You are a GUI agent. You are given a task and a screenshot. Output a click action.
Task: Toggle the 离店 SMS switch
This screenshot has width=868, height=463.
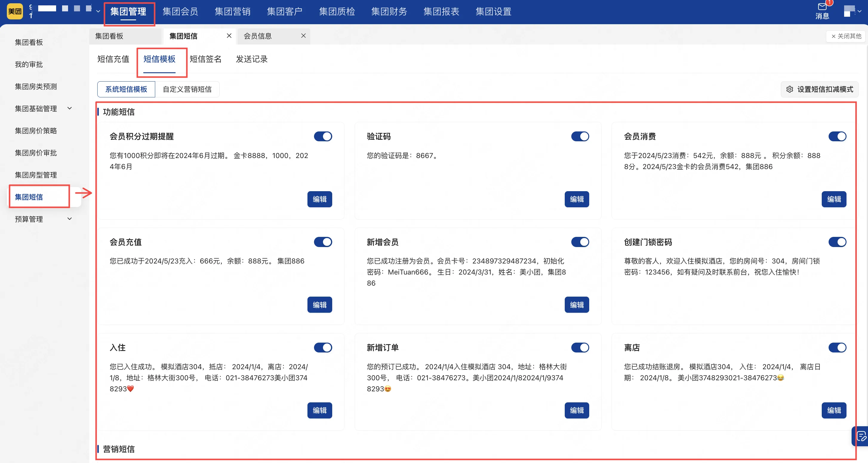837,348
